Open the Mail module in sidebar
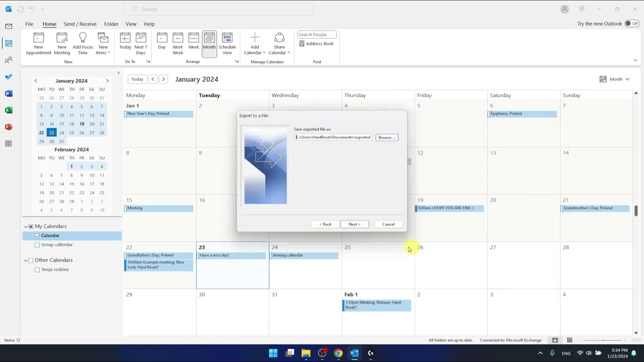This screenshot has width=644, height=362. [9, 26]
